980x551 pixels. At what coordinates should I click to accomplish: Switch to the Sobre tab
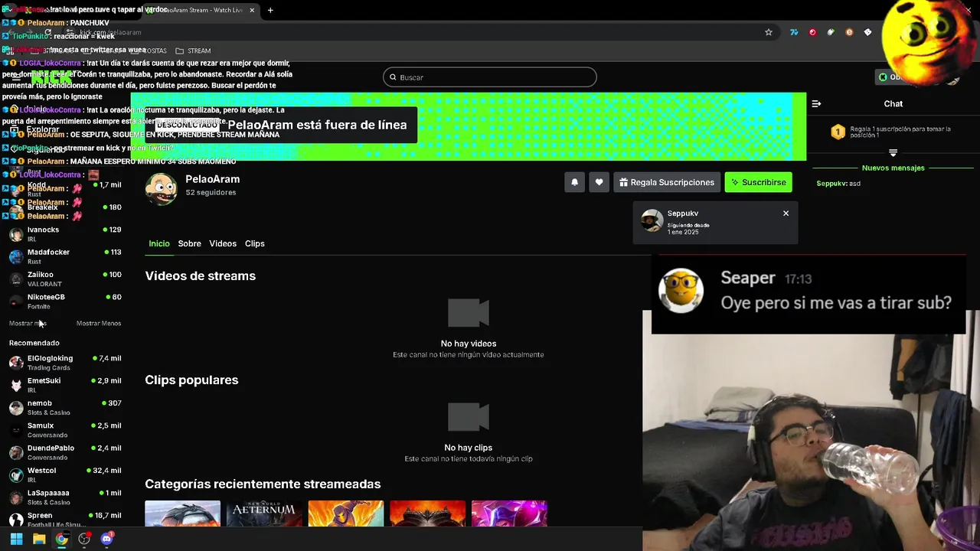189,243
